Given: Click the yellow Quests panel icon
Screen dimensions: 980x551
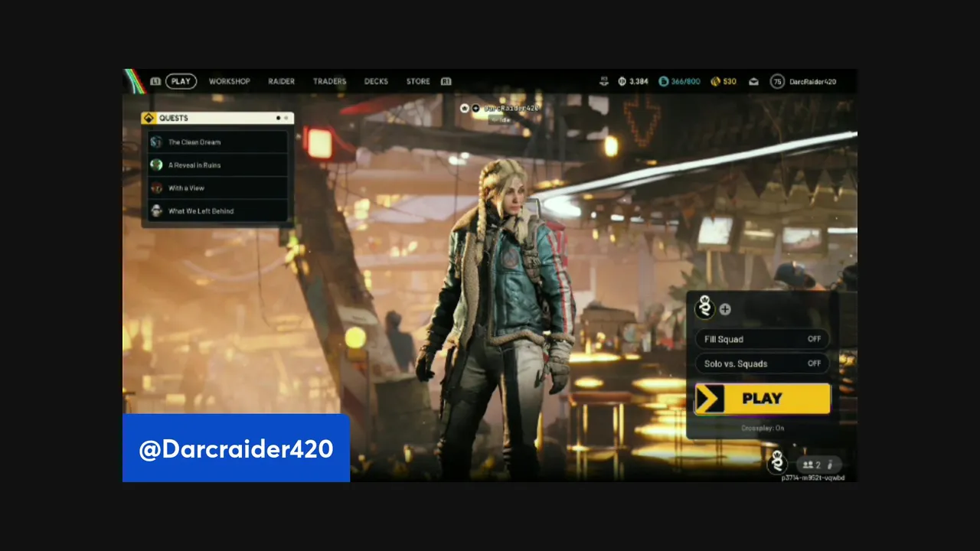Looking at the screenshot, I should pyautogui.click(x=149, y=118).
